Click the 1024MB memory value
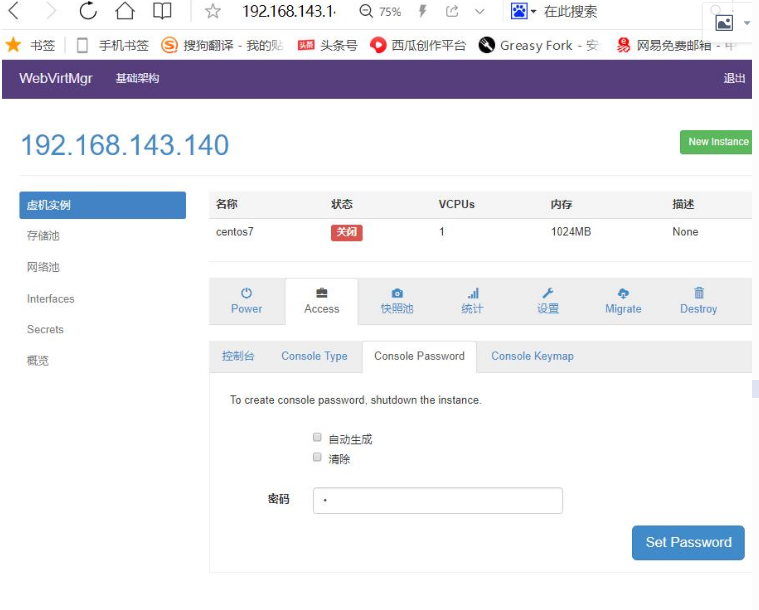Screen dimensions: 759x610 (x=571, y=232)
